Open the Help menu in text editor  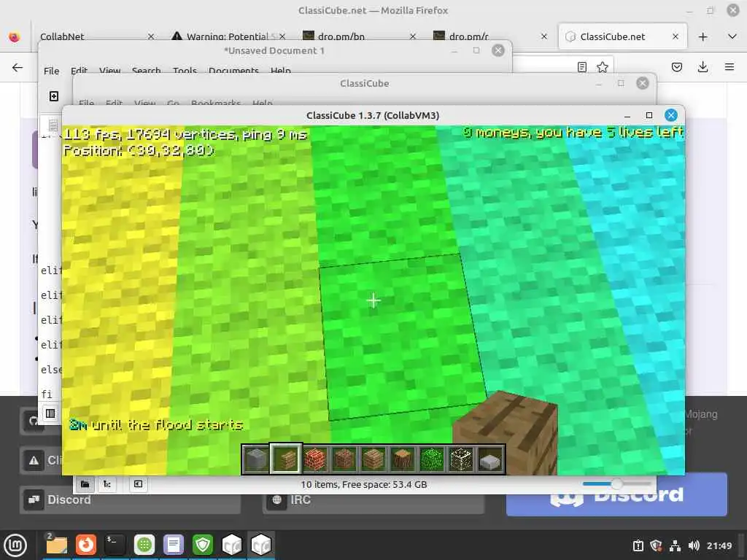click(281, 71)
